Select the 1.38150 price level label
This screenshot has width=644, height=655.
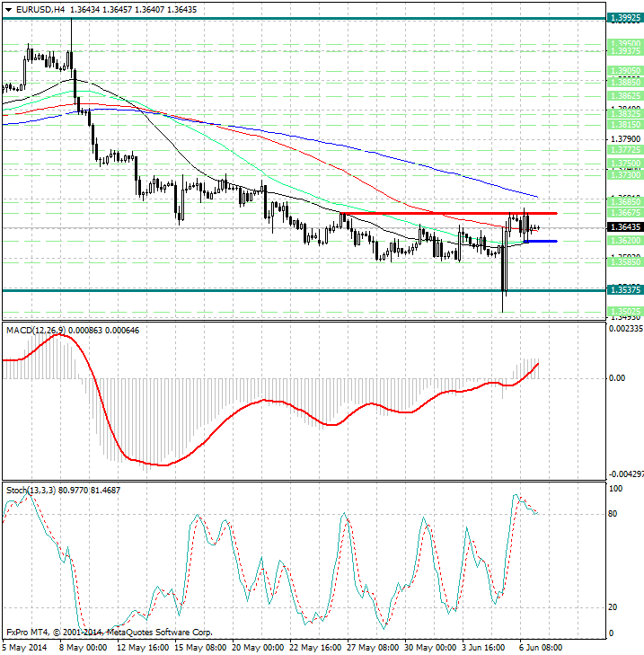[x=625, y=125]
